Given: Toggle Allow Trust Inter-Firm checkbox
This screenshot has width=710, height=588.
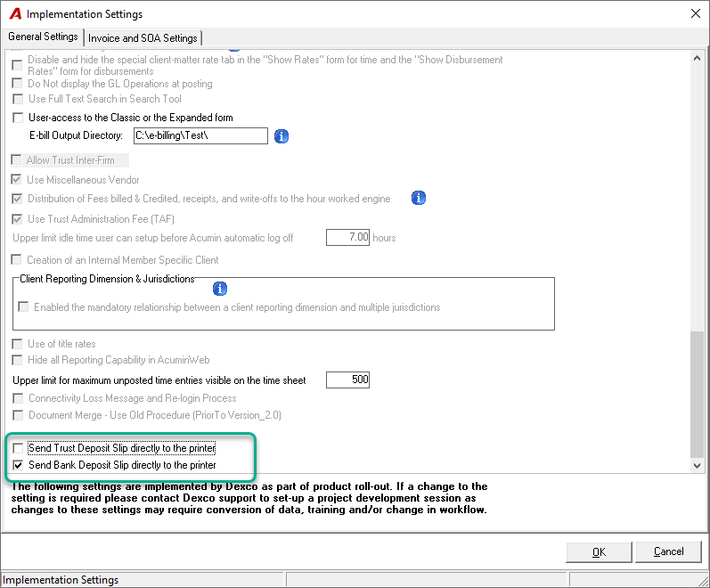Looking at the screenshot, I should (x=16, y=159).
